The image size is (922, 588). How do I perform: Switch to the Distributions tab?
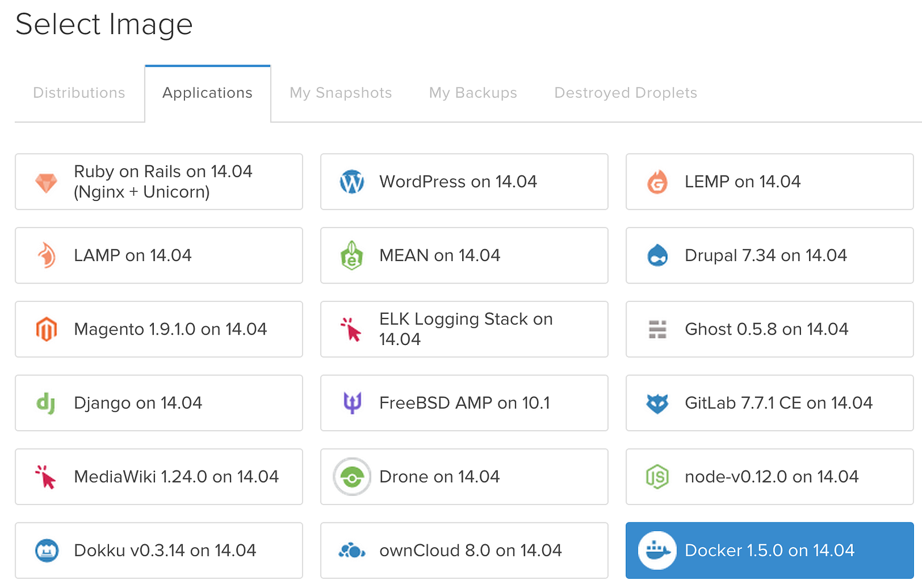(x=79, y=93)
